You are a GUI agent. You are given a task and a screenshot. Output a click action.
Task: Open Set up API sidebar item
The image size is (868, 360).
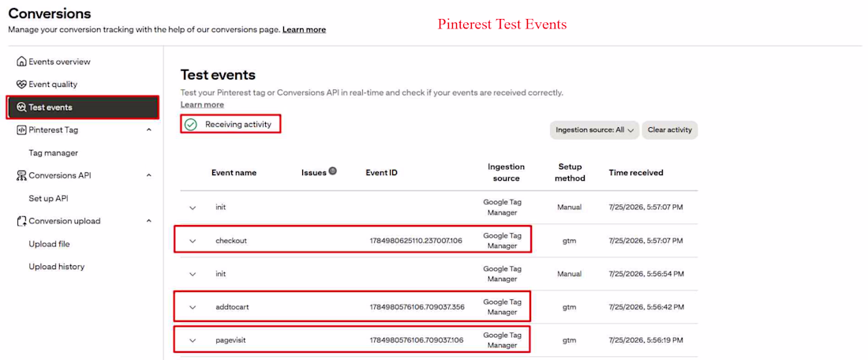coord(48,198)
